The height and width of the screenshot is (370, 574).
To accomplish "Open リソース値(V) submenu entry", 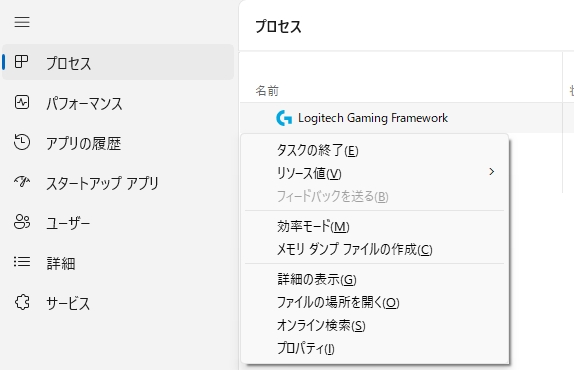I will (x=375, y=173).
